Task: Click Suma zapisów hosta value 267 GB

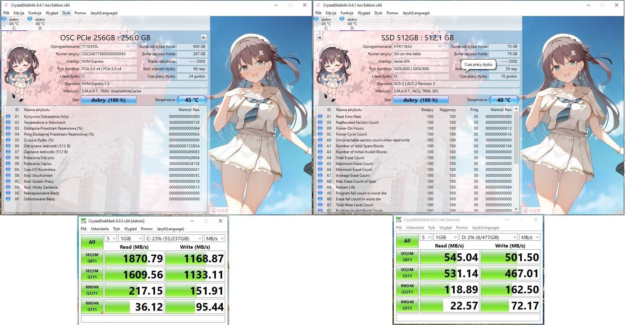Action: 191,54
